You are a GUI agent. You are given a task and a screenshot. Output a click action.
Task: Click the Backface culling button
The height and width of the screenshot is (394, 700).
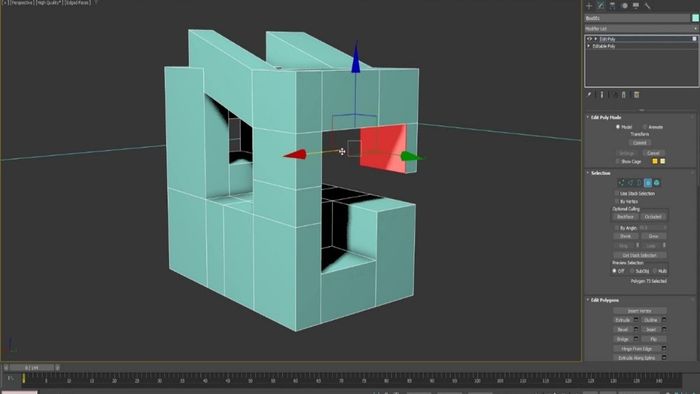point(625,216)
